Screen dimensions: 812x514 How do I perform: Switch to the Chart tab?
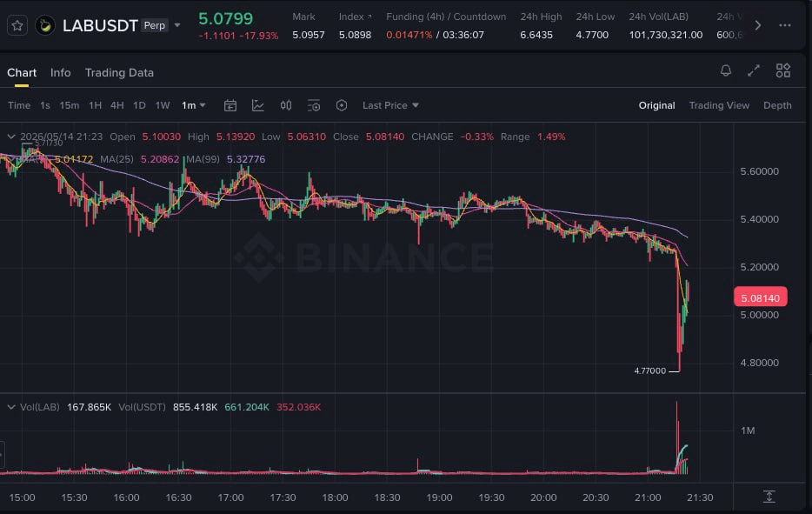coord(22,72)
